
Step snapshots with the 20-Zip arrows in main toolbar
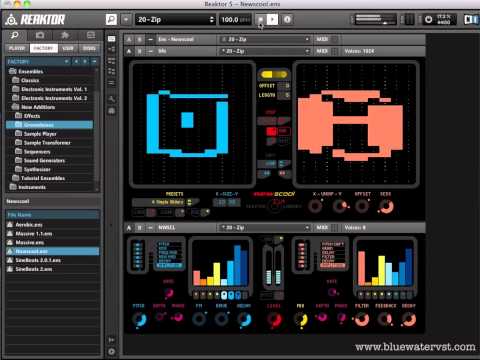[211, 19]
